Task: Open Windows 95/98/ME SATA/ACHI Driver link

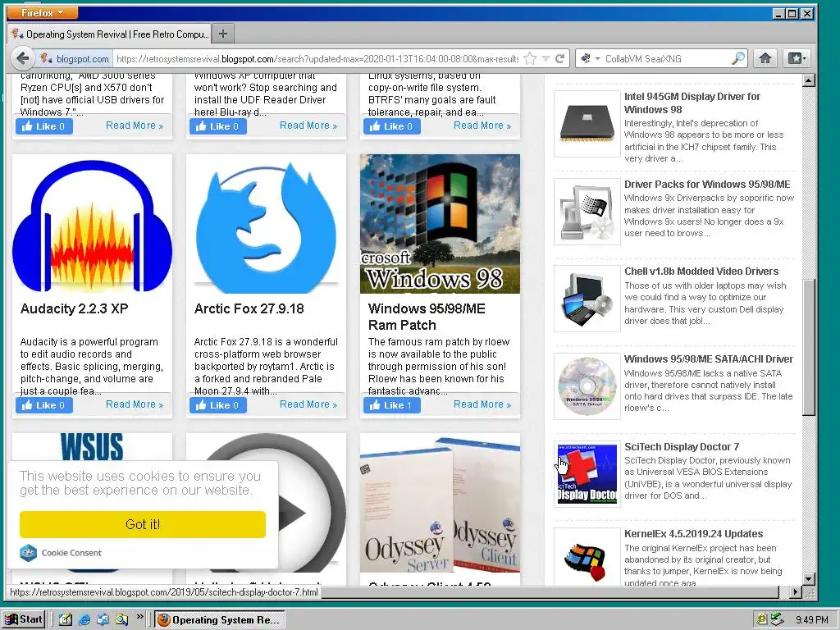Action: [708, 359]
